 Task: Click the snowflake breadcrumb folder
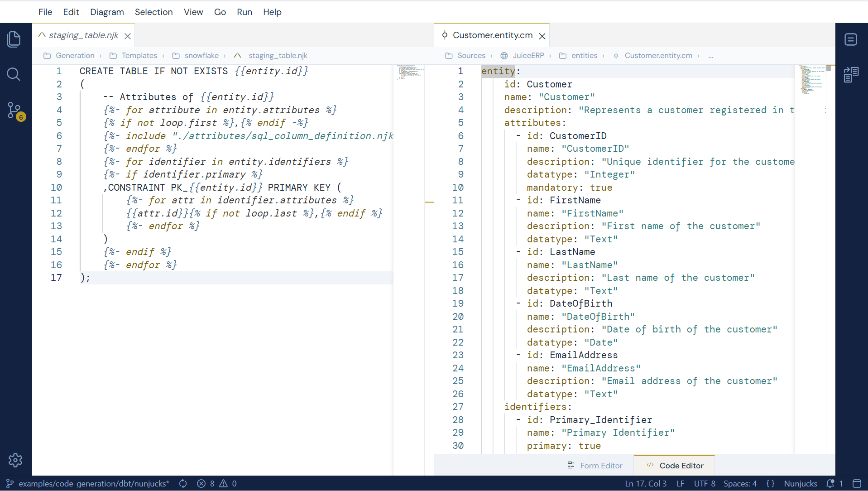pyautogui.click(x=196, y=55)
